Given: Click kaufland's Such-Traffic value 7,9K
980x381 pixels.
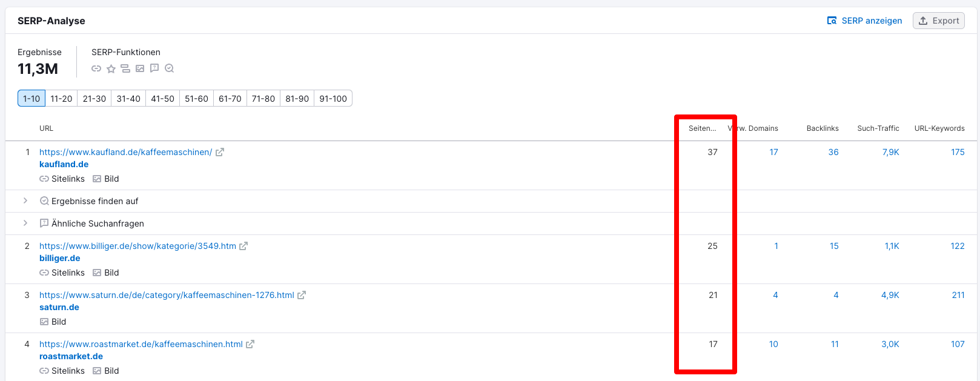Looking at the screenshot, I should coord(890,152).
